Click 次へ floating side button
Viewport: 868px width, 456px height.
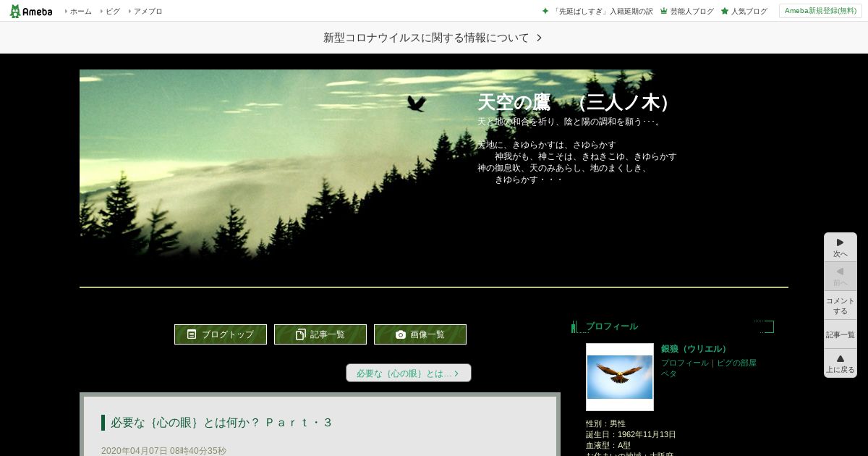click(x=841, y=248)
